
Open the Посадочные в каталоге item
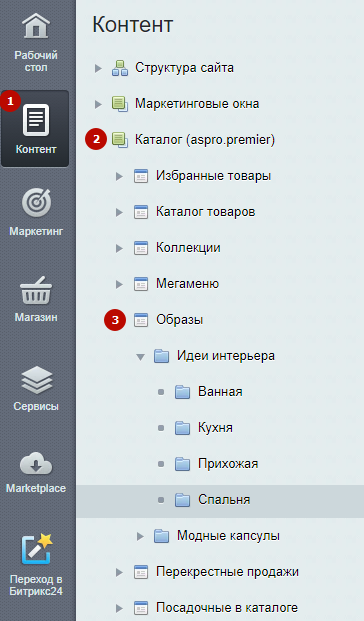(x=227, y=608)
